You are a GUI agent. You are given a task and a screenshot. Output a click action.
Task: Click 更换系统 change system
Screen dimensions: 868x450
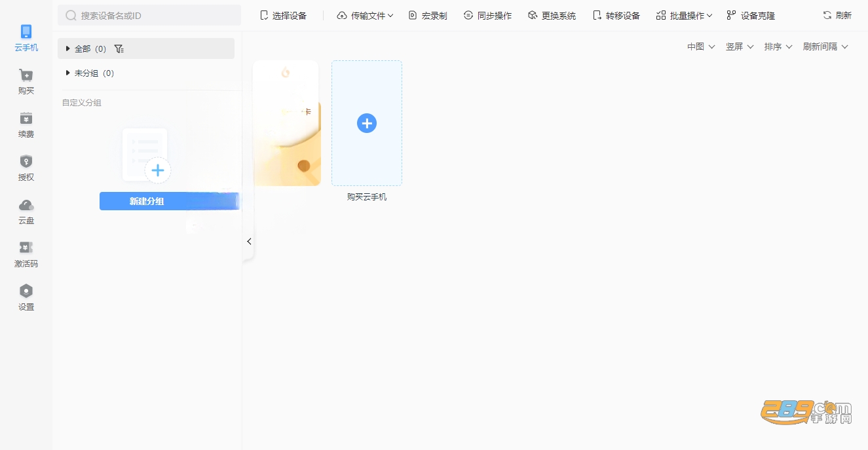pos(552,15)
